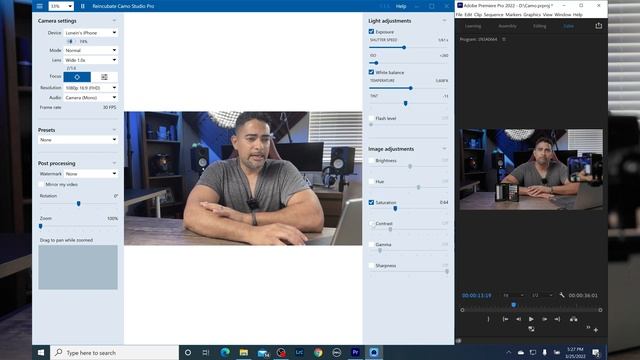Click Help in Camo title bar
The image size is (640, 360).
(401, 6)
